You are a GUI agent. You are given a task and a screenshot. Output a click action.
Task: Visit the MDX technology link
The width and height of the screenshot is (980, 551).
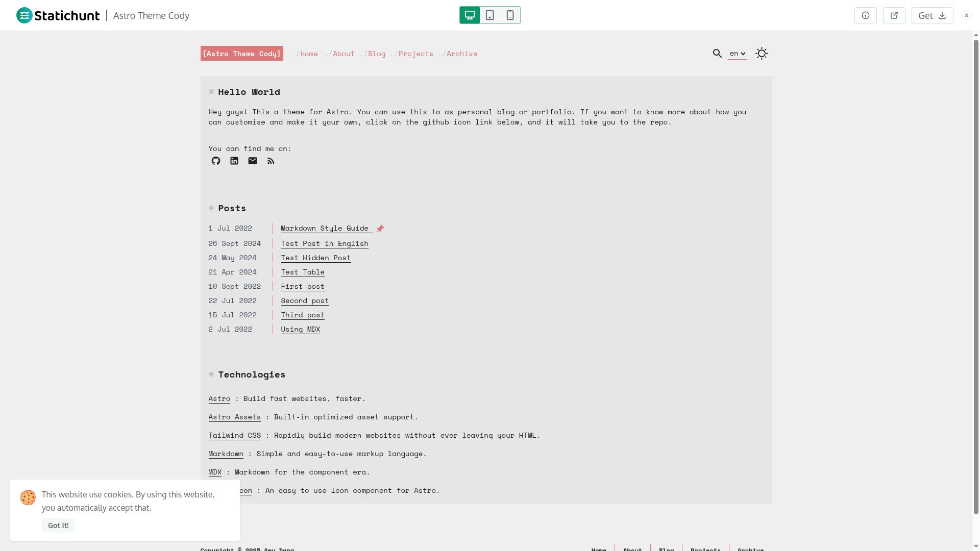point(215,472)
